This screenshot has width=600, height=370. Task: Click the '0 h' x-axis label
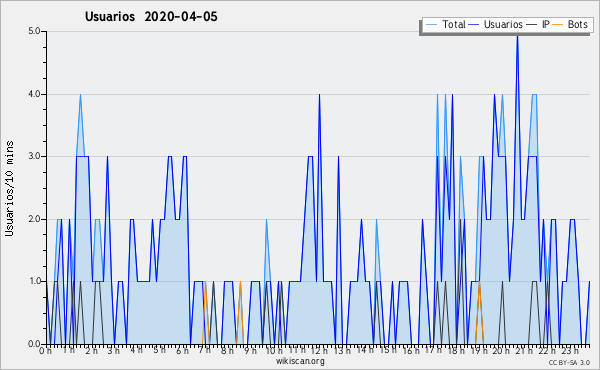point(46,351)
